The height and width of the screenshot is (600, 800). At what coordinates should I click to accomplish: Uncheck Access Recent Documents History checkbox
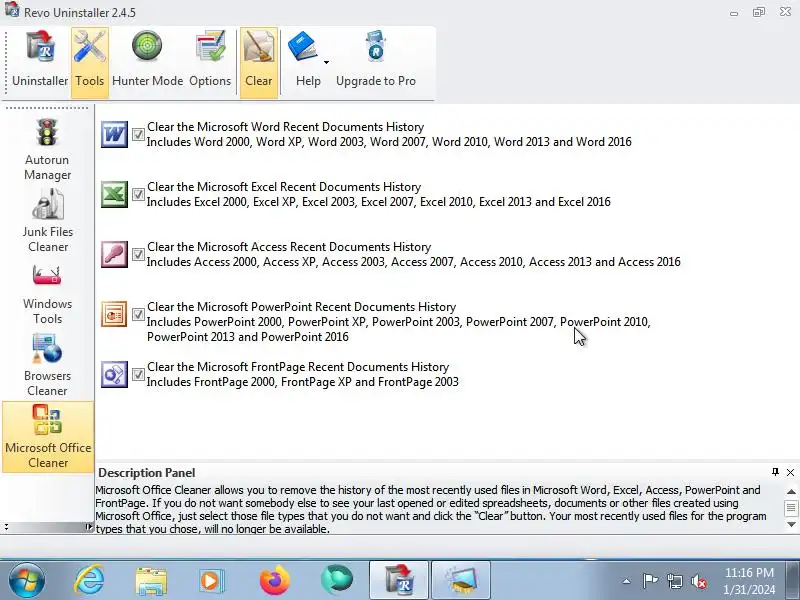[x=138, y=254]
